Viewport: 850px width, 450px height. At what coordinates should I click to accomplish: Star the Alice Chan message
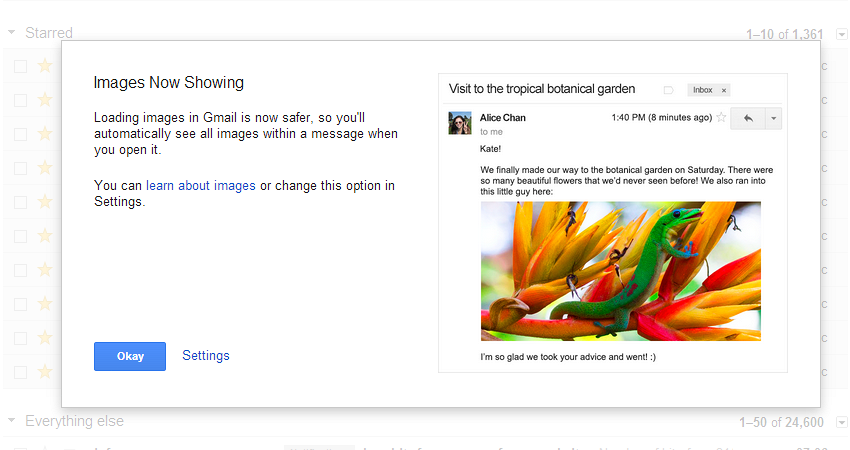(721, 117)
